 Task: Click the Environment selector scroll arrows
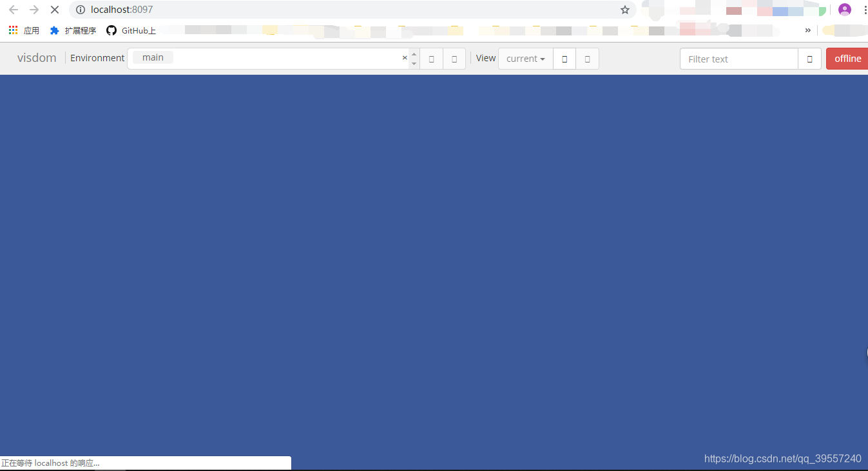414,59
